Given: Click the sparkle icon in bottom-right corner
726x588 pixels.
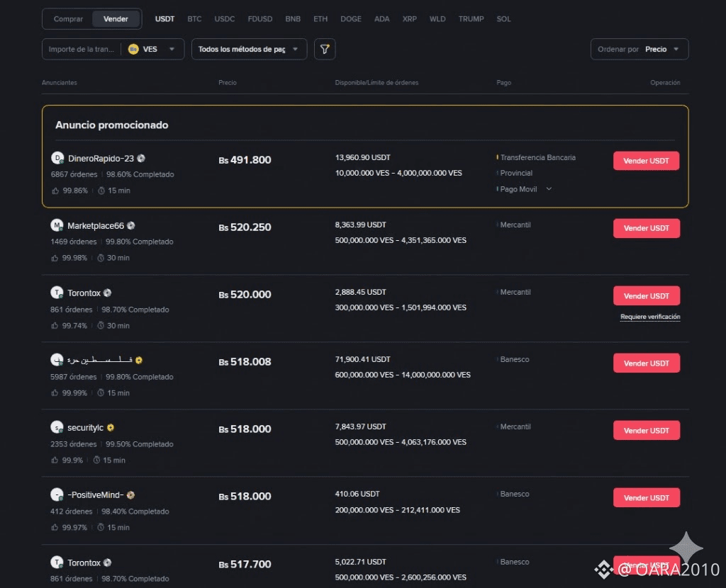Looking at the screenshot, I should click(686, 546).
